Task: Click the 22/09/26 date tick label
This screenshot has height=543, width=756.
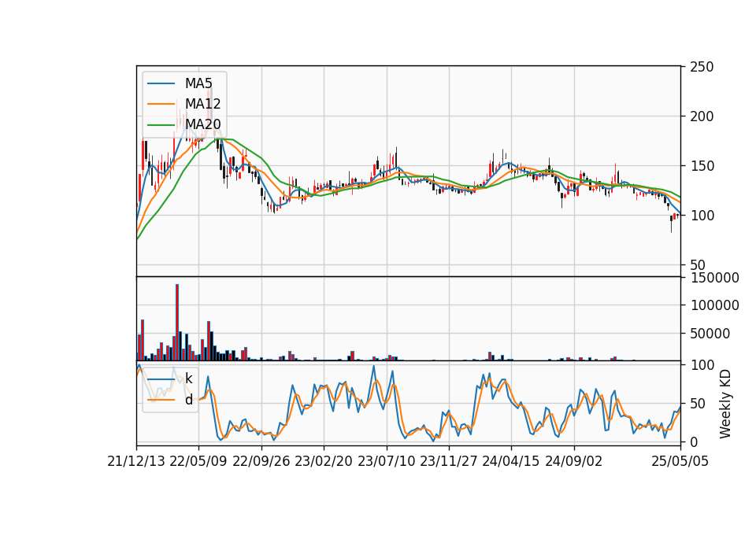Action: click(x=261, y=462)
